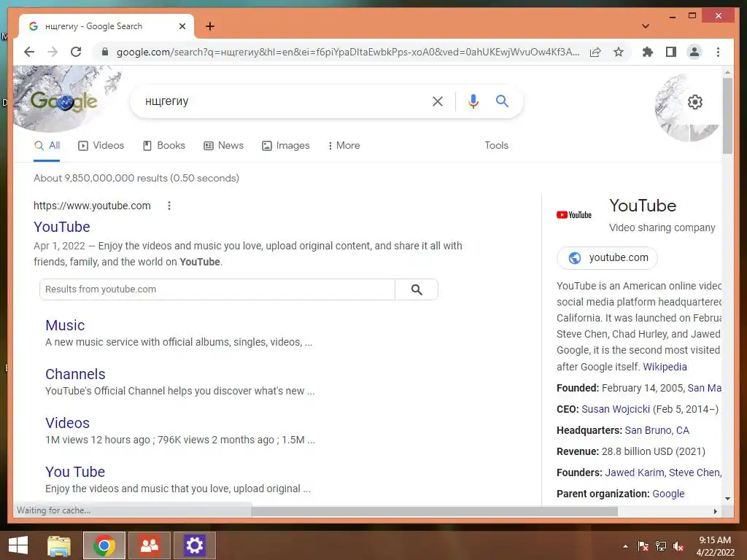
Task: Click the horizontal scroll-right arrow
Action: (x=715, y=511)
